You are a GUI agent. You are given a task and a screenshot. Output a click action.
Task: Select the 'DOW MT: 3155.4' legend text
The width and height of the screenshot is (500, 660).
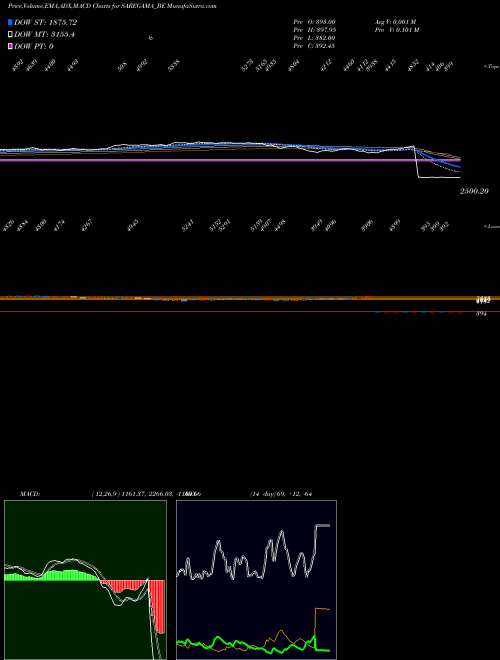(44, 35)
